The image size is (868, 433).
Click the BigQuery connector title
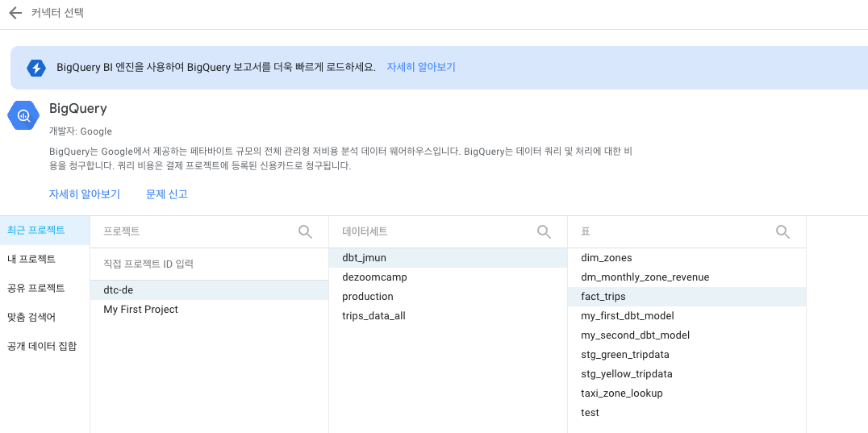[78, 108]
